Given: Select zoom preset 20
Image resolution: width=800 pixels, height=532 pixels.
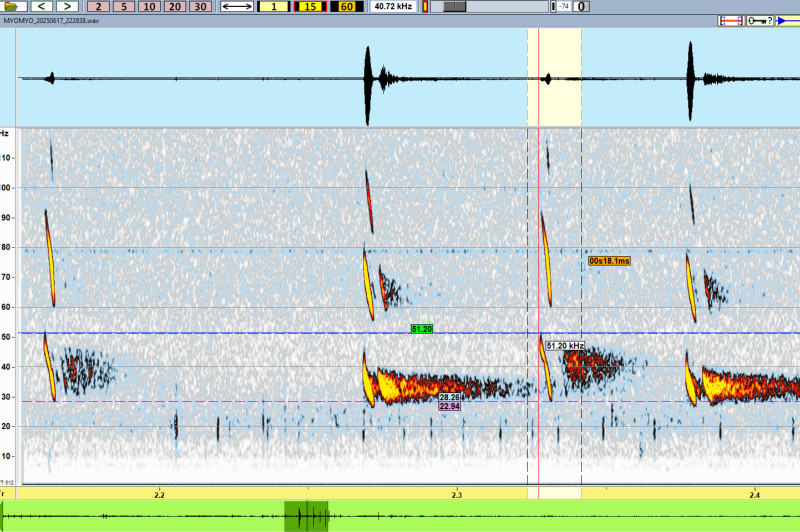Looking at the screenshot, I should (174, 6).
